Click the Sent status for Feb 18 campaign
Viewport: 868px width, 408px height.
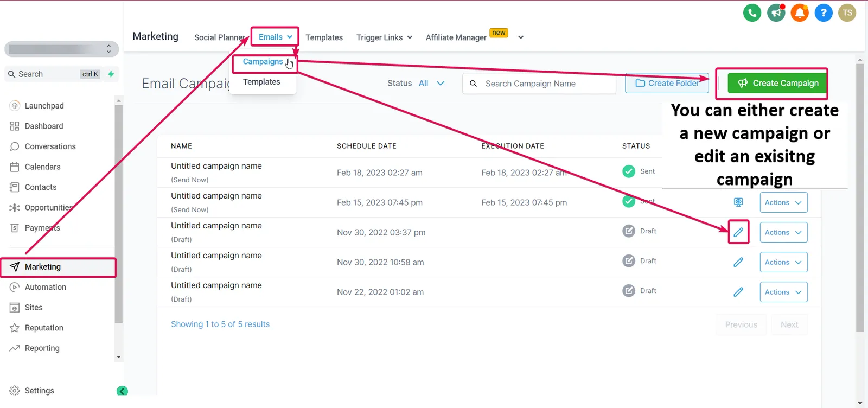click(x=639, y=171)
